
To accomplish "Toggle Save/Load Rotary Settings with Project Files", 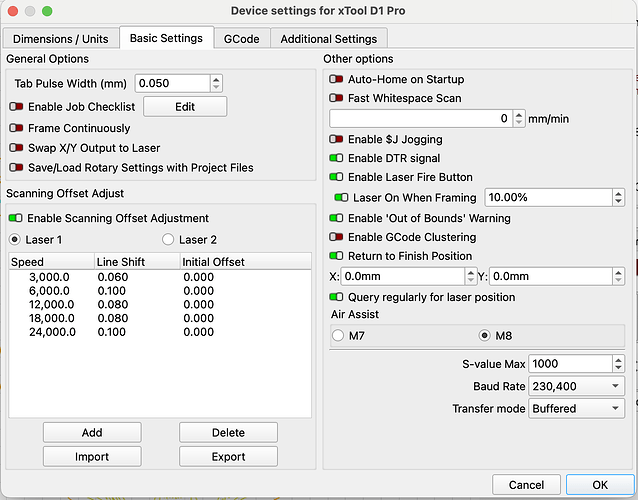I will point(16,167).
